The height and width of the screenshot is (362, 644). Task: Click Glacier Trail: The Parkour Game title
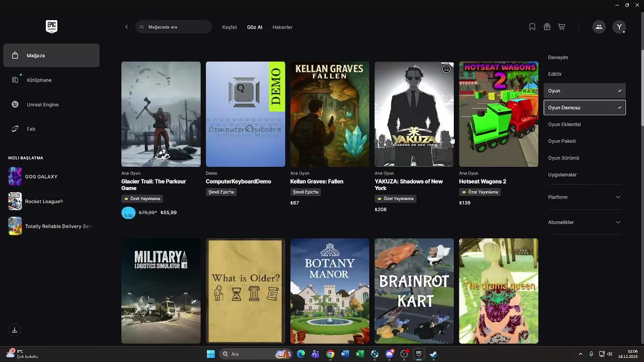click(x=154, y=185)
